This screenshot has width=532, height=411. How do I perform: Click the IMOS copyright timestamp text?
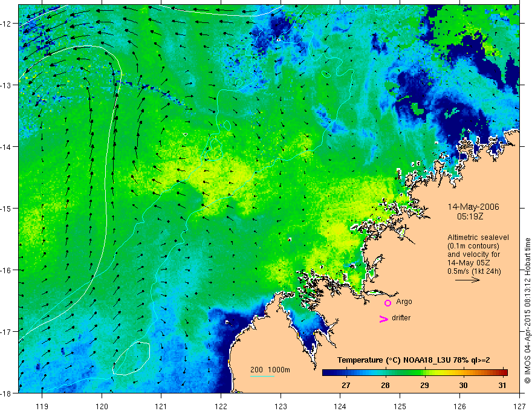[x=527, y=311]
